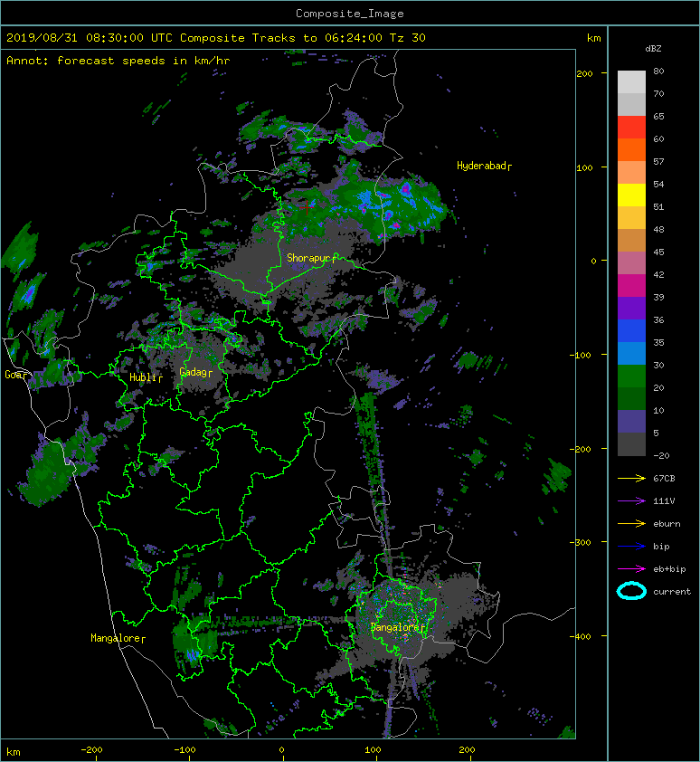Click the 39 value on the dBZ scale
The width and height of the screenshot is (700, 762).
tap(658, 297)
